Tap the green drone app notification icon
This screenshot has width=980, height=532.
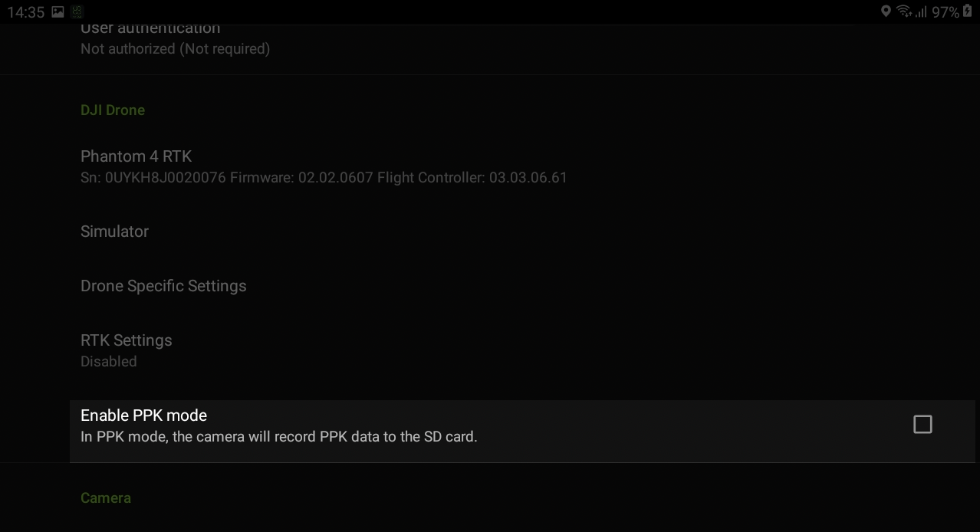tap(77, 11)
